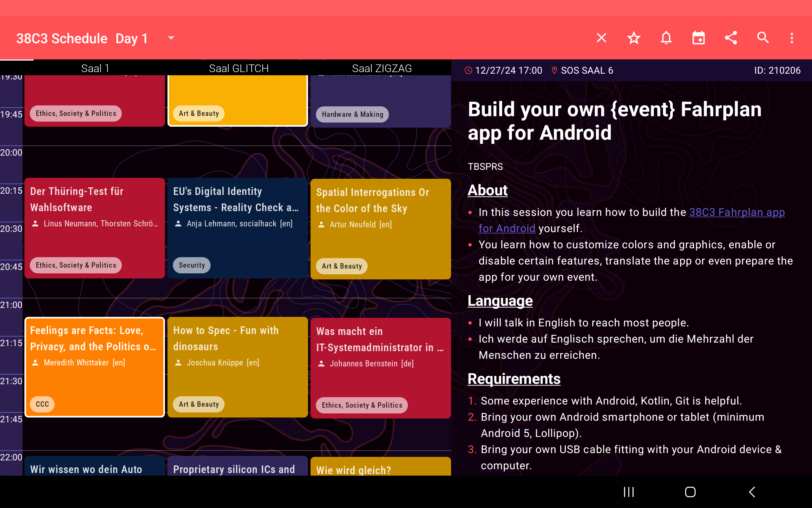
Task: Open EU's Digital Identity Systems session
Action: [x=238, y=228]
